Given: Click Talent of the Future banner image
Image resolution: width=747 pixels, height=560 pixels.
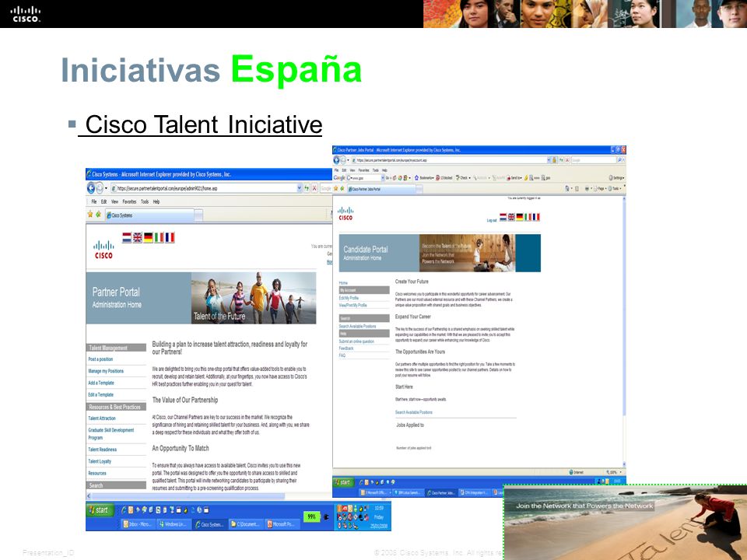Looking at the screenshot, I should tap(254, 298).
